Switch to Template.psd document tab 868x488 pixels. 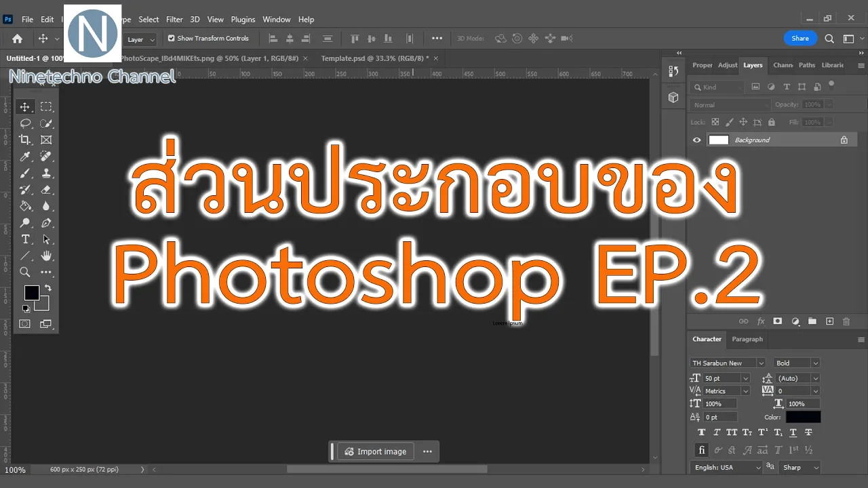375,58
